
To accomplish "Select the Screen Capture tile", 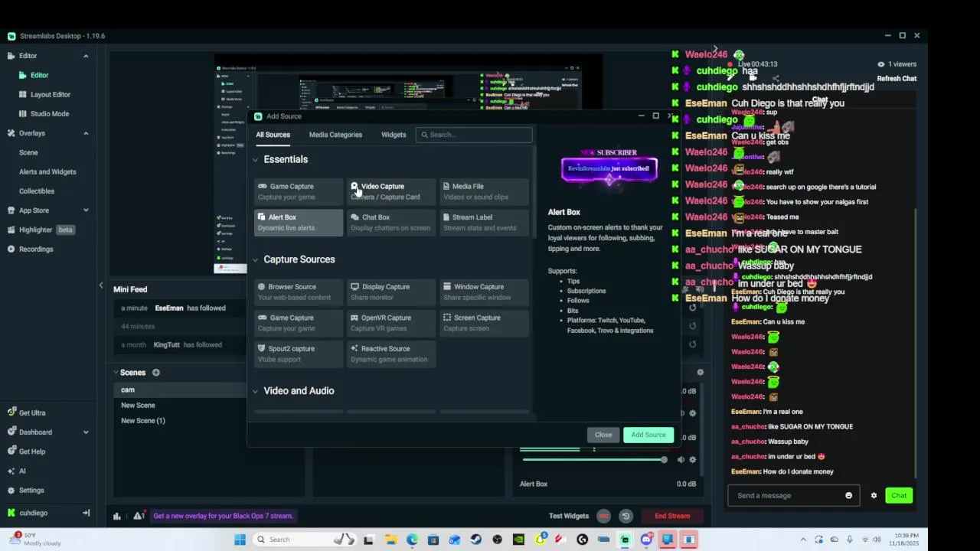I will [484, 323].
